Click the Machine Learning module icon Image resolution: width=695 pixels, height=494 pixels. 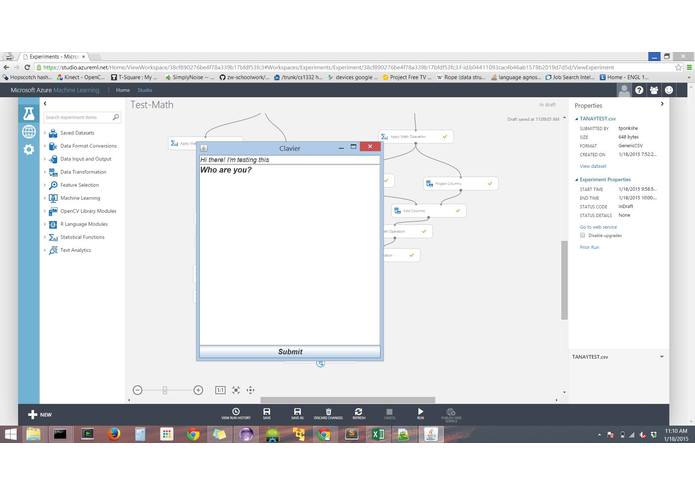[53, 198]
